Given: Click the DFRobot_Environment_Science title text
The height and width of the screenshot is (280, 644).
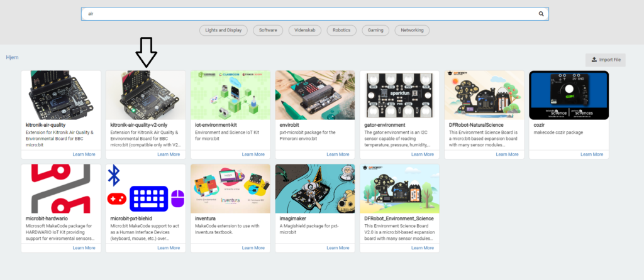Looking at the screenshot, I should click(399, 218).
